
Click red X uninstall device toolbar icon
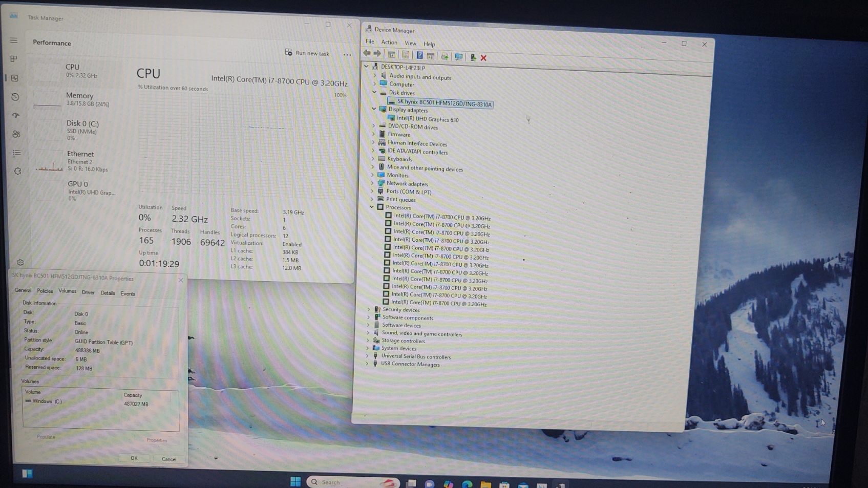(x=483, y=58)
